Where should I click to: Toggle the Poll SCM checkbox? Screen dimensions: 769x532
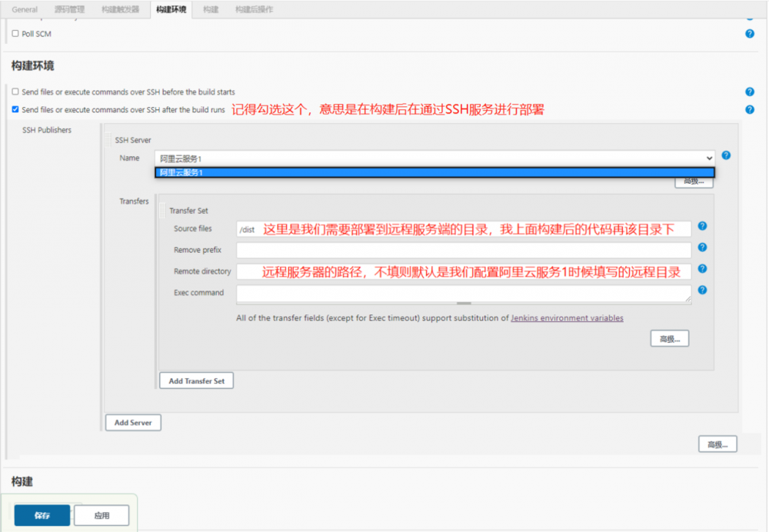(x=15, y=33)
